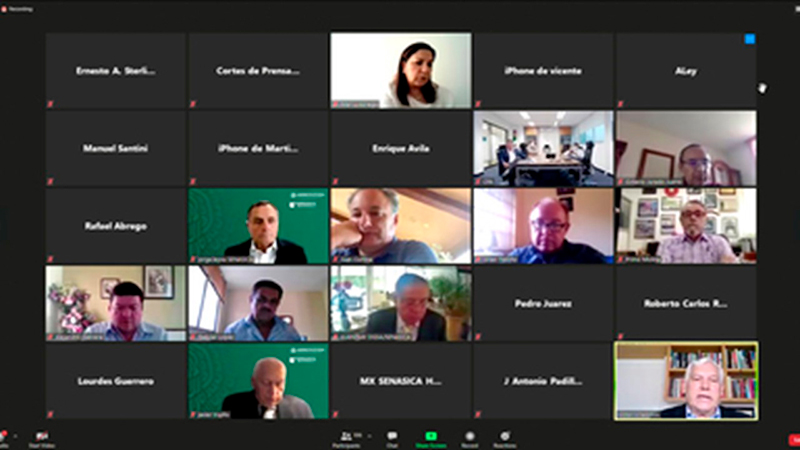
Task: Click the Record icon
Action: tap(469, 439)
